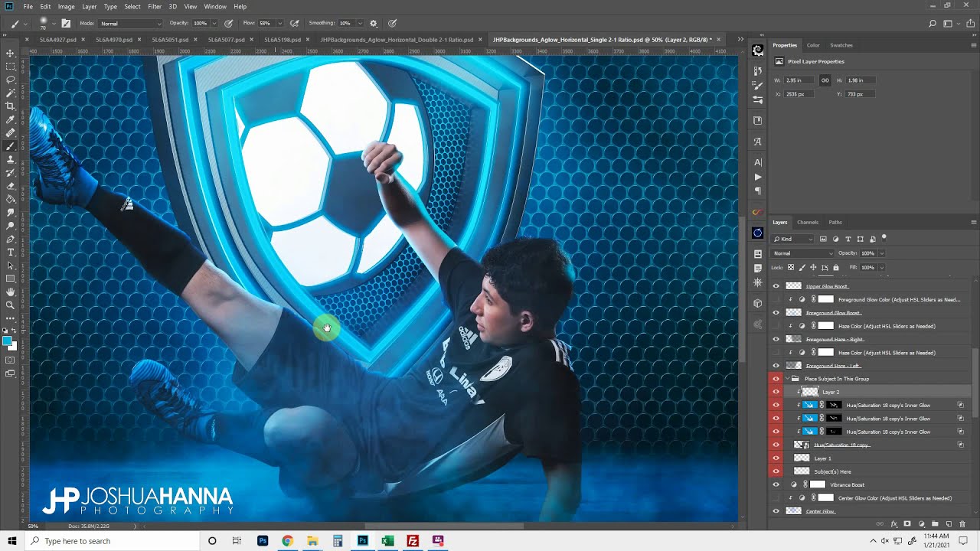Open Flow value dropdown arrow

coord(279,24)
